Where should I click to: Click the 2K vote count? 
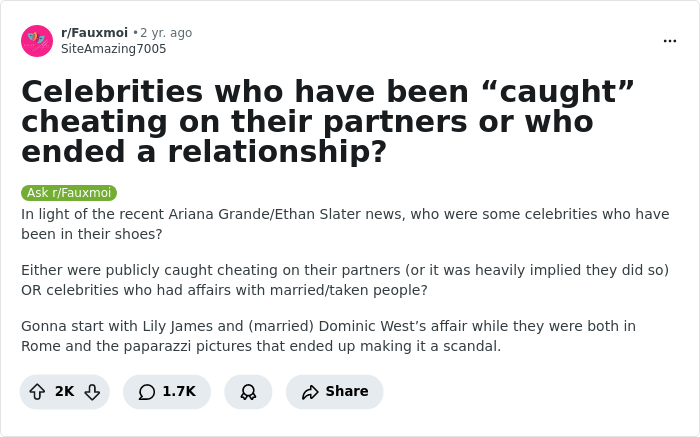[64, 391]
